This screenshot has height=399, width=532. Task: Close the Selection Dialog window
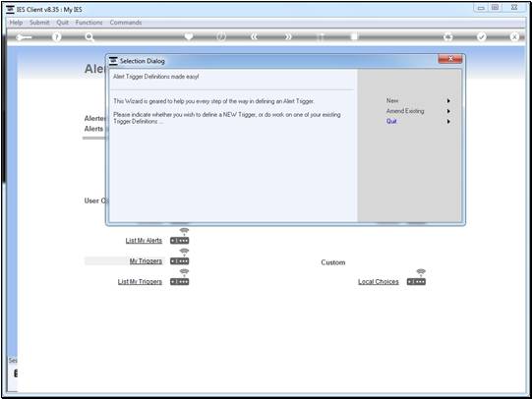point(450,59)
